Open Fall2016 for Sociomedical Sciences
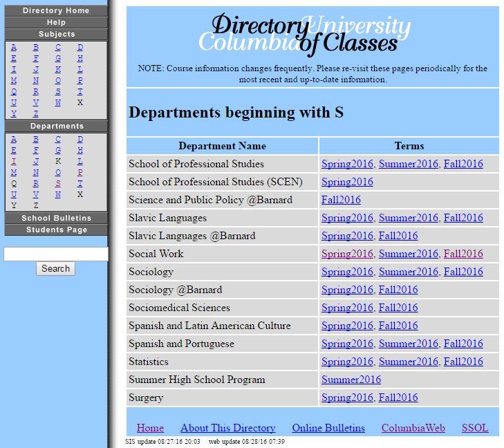504x448 pixels. pos(398,308)
